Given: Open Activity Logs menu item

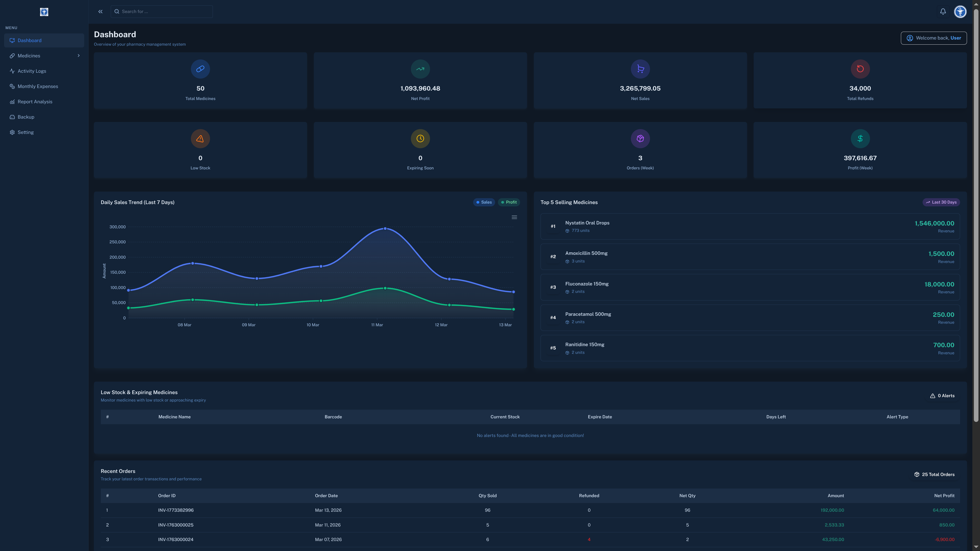Looking at the screenshot, I should coord(32,71).
